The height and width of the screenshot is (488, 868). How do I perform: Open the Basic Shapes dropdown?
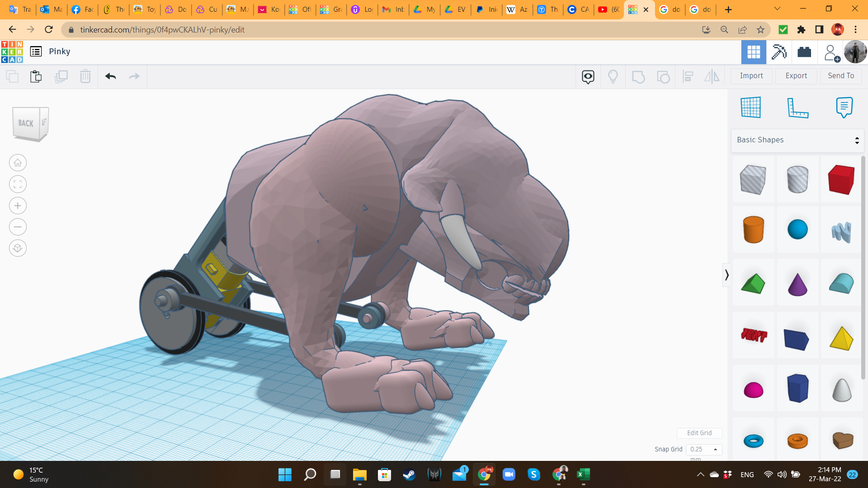point(797,140)
